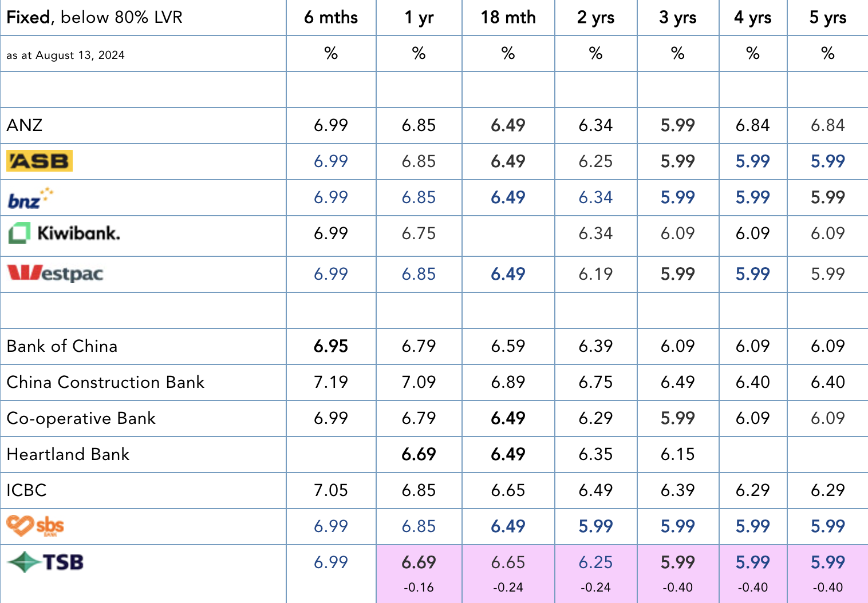Image resolution: width=868 pixels, height=603 pixels.
Task: Select Co-operative Bank row label
Action: pyautogui.click(x=81, y=418)
